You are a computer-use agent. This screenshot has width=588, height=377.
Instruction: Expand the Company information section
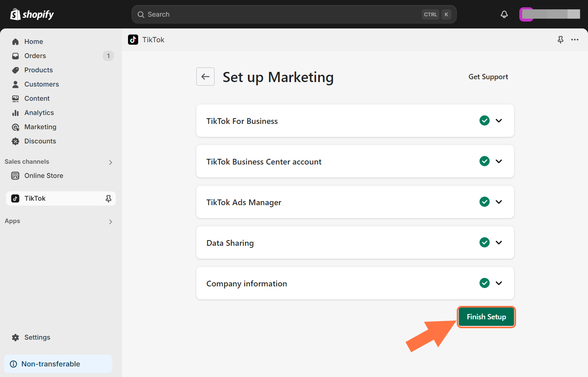click(499, 283)
